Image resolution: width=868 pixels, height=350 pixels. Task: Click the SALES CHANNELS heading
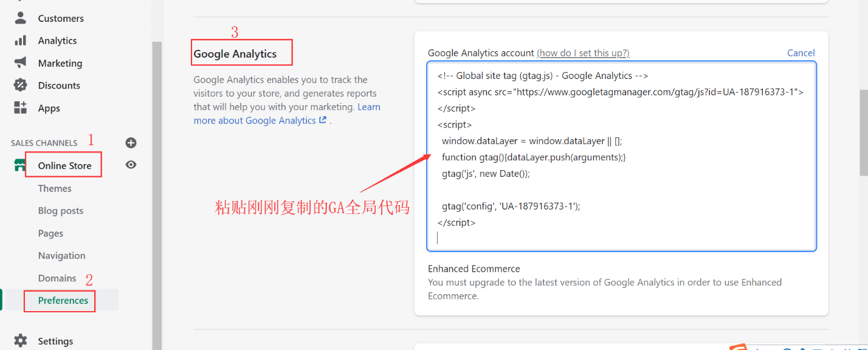[x=44, y=143]
